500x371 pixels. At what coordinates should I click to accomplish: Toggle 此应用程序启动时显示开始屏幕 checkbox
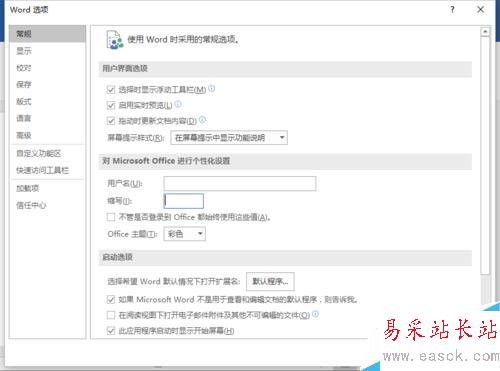[x=111, y=331]
